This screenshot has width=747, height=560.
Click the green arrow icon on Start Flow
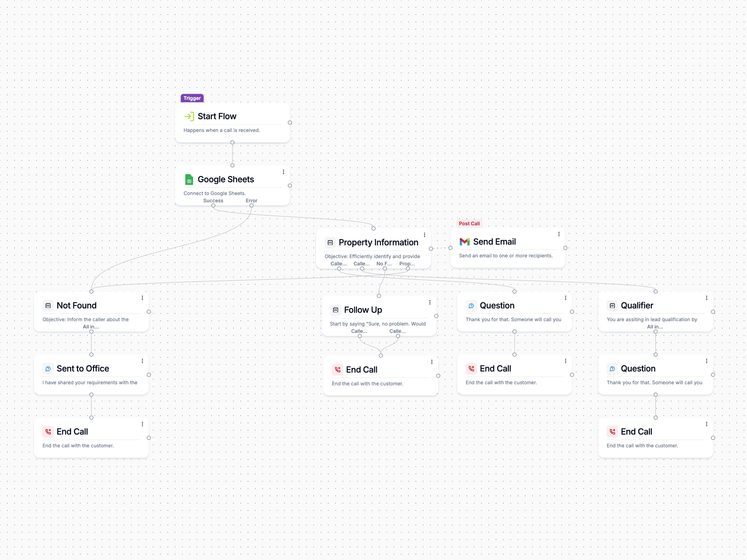[189, 116]
